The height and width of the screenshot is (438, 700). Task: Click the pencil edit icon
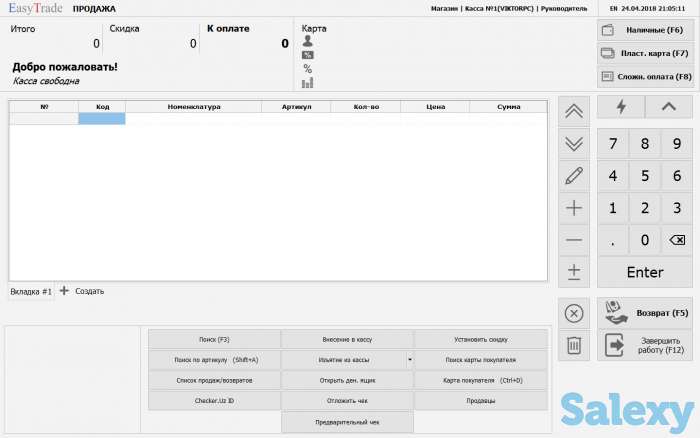[574, 177]
